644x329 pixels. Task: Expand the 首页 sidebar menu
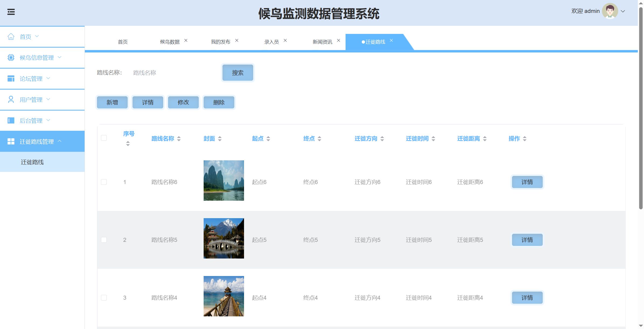(x=37, y=36)
